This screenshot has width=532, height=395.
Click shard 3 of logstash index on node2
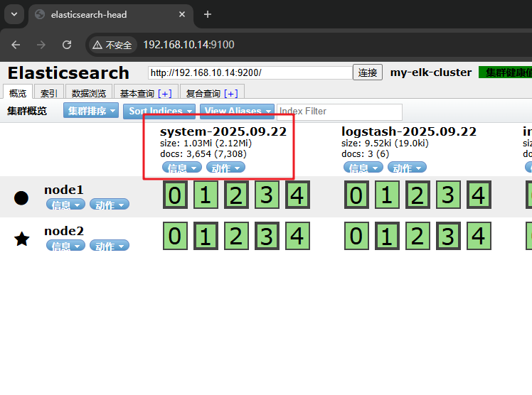tap(448, 236)
